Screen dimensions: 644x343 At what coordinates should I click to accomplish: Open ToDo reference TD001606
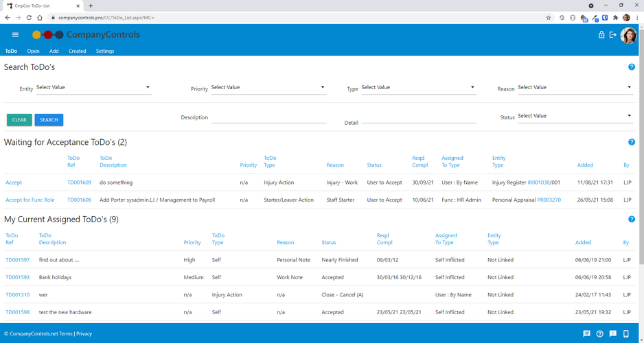pos(79,200)
